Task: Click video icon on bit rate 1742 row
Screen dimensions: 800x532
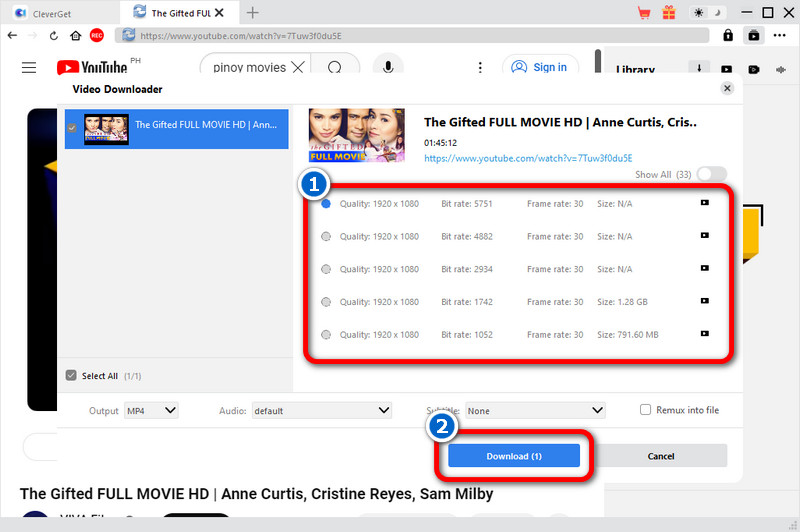Action: coord(705,300)
